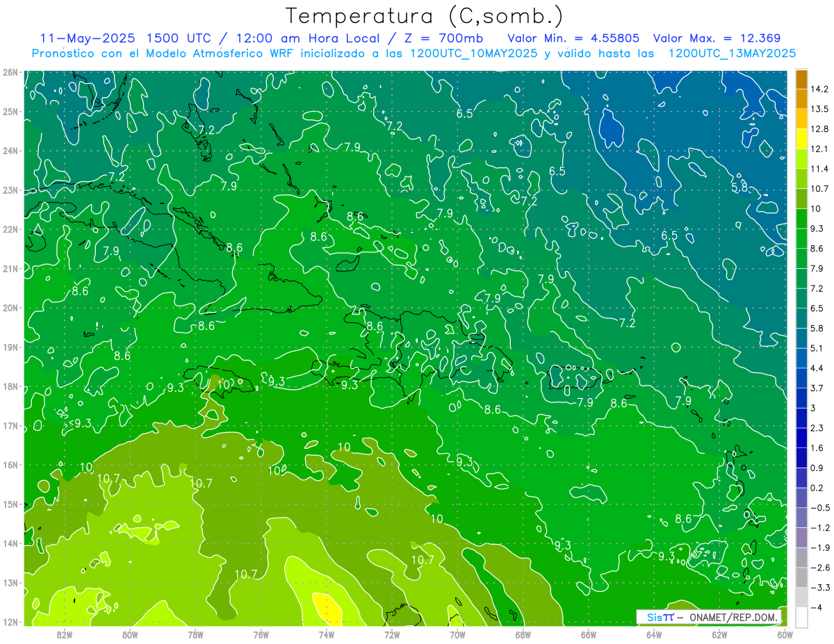834x644 pixels.
Task: Click the 5.8 contour label on the map
Action: click(x=740, y=188)
